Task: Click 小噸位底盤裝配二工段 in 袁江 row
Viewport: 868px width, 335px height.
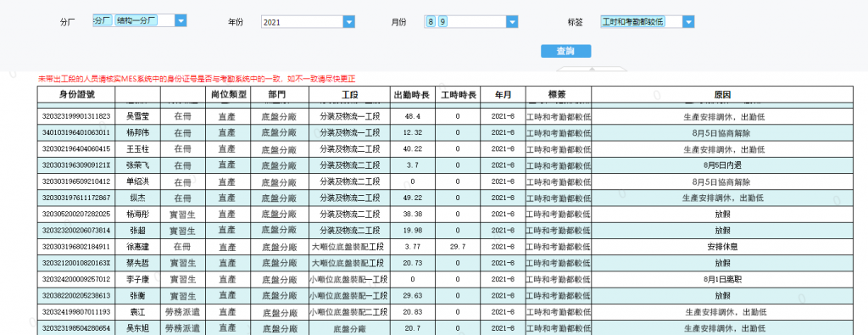Action: pyautogui.click(x=350, y=312)
